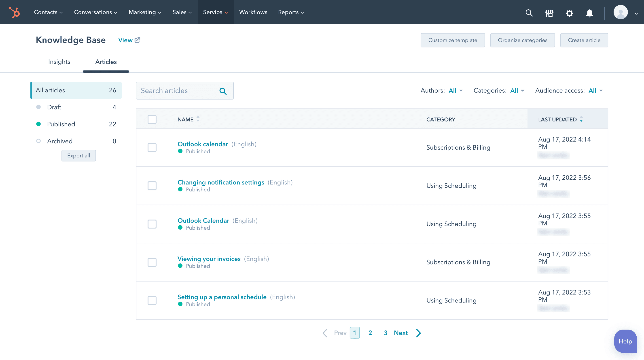
Task: Open the notifications bell icon
Action: coord(589,13)
